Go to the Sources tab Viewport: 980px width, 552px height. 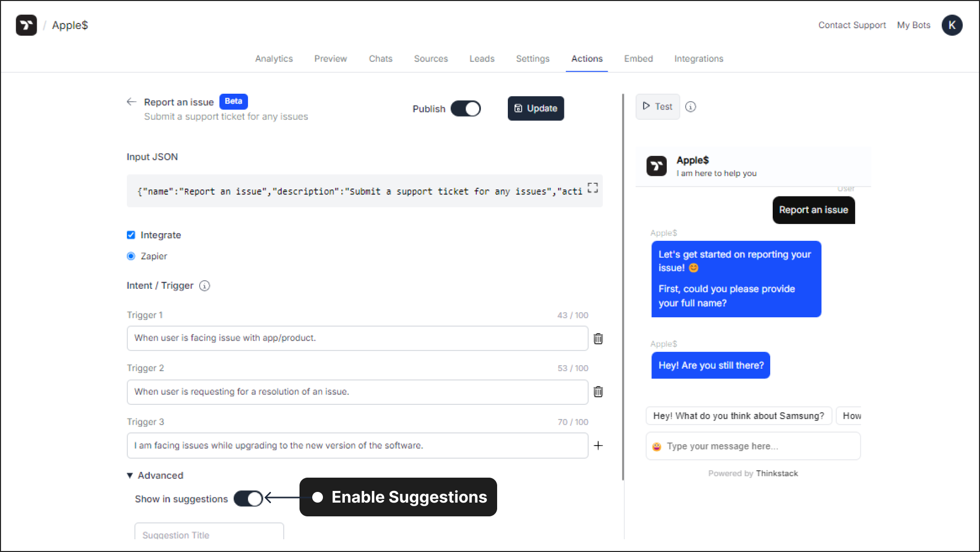[x=431, y=59]
